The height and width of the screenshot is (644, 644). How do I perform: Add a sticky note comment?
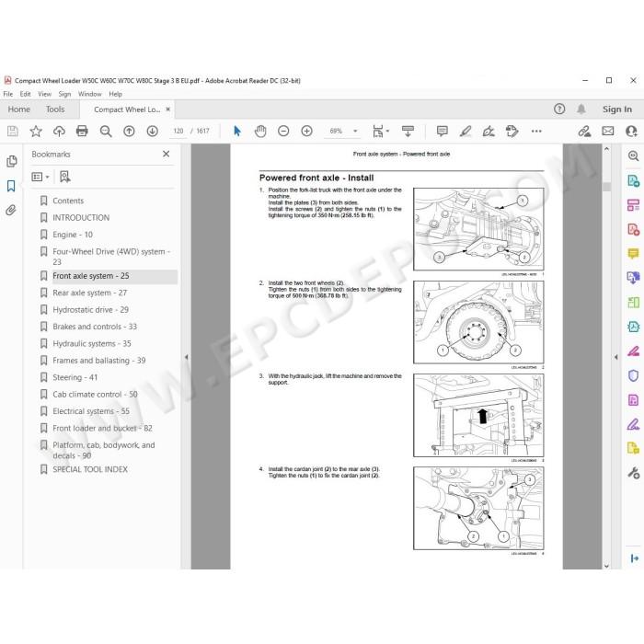442,131
